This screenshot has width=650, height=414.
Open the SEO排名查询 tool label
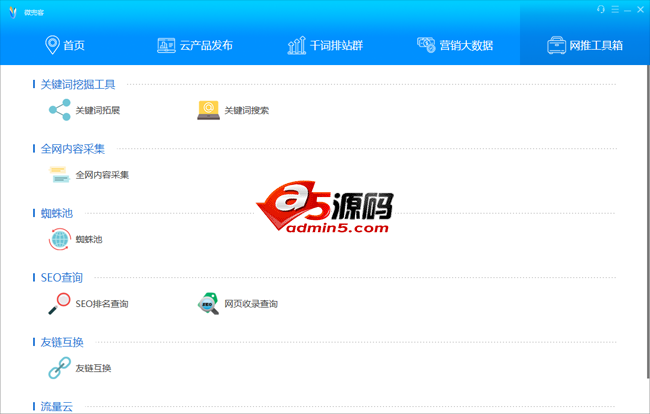coord(102,304)
